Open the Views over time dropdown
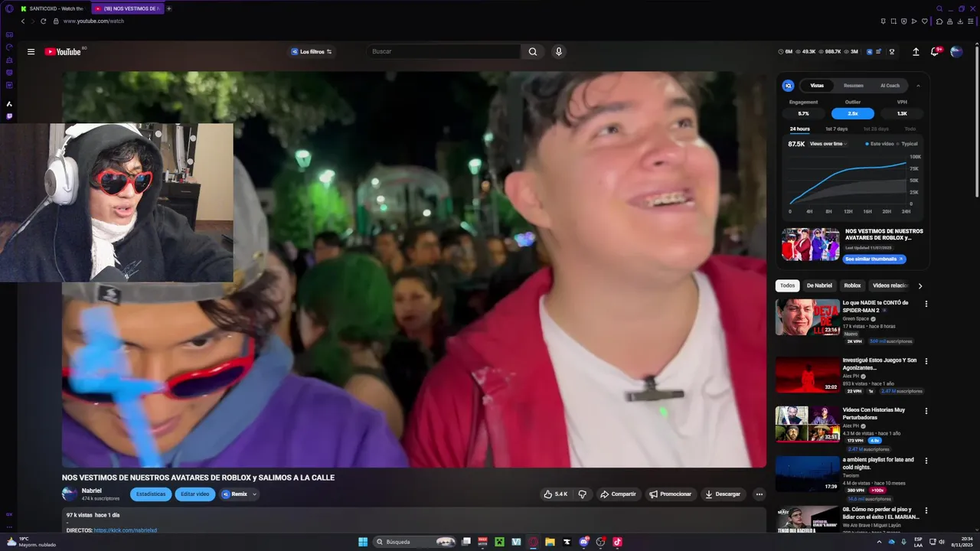Viewport: 980px width, 551px height. [x=828, y=144]
